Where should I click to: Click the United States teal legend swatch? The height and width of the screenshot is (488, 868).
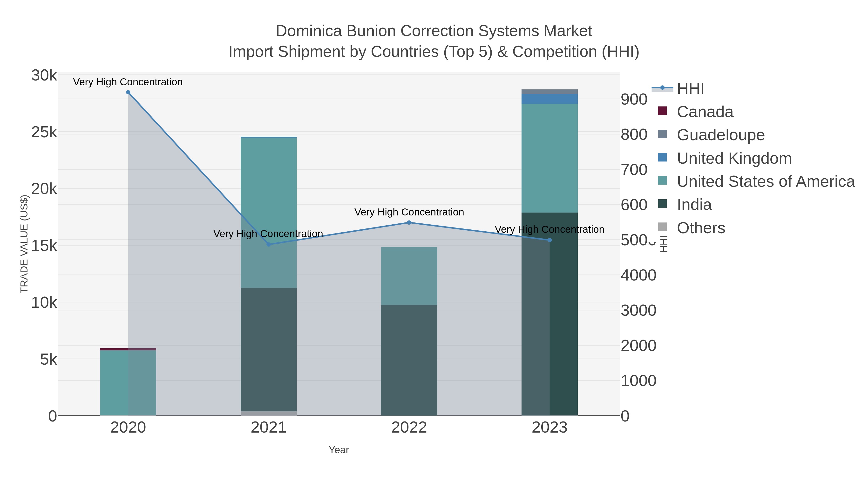[663, 180]
